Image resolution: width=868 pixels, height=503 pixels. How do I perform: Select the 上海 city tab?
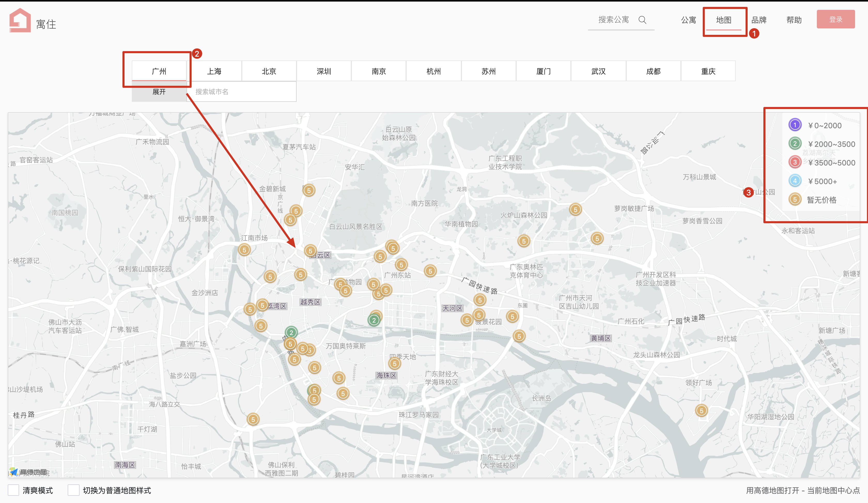click(214, 71)
